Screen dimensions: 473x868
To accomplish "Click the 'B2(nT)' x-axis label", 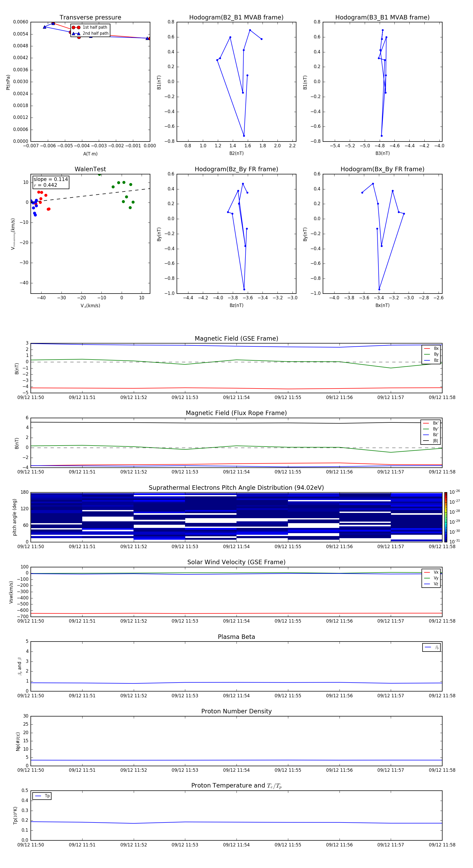I will click(236, 153).
